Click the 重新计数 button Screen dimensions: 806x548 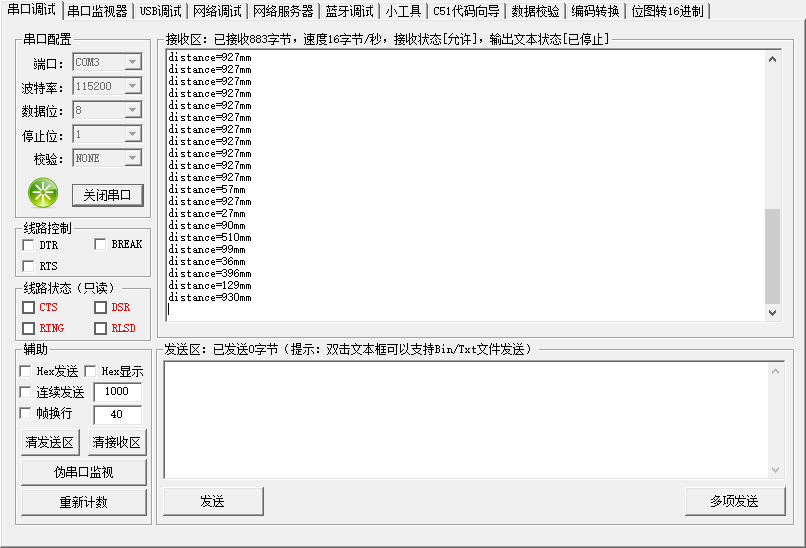pos(84,502)
